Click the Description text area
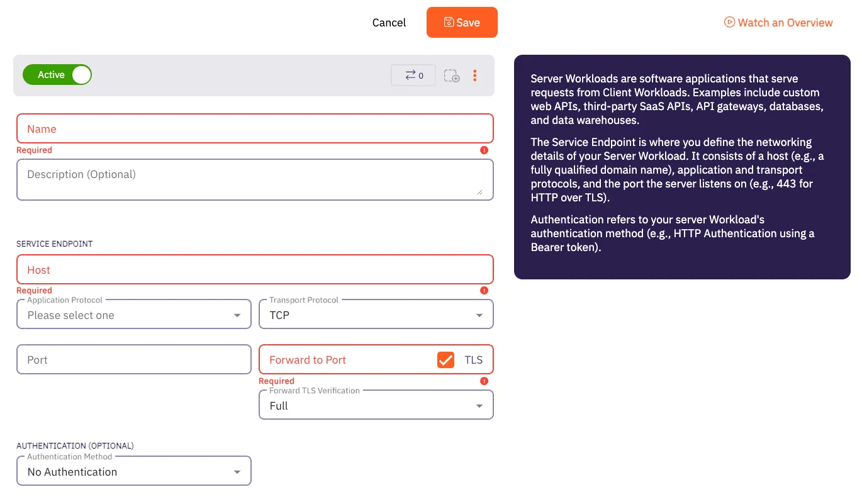This screenshot has width=862, height=504. [255, 179]
